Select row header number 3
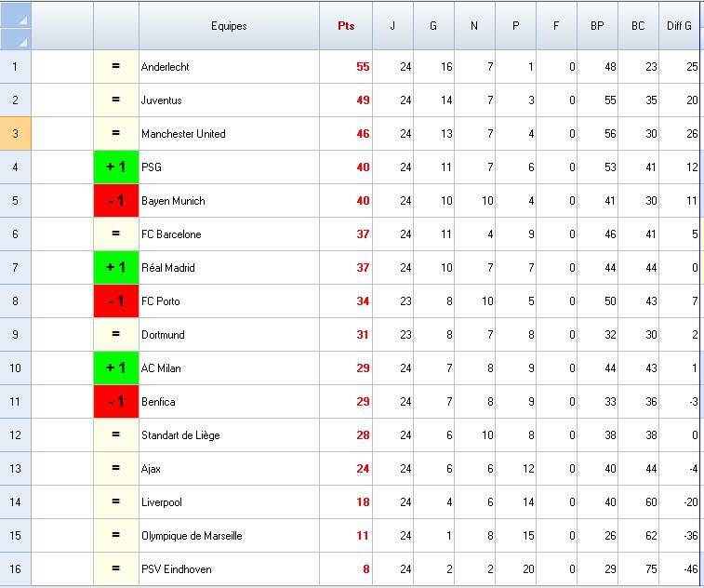The width and height of the screenshot is (704, 588). point(15,134)
